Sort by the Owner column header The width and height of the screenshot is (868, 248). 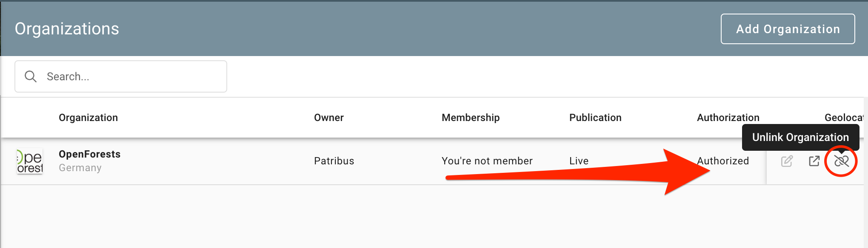pos(328,118)
